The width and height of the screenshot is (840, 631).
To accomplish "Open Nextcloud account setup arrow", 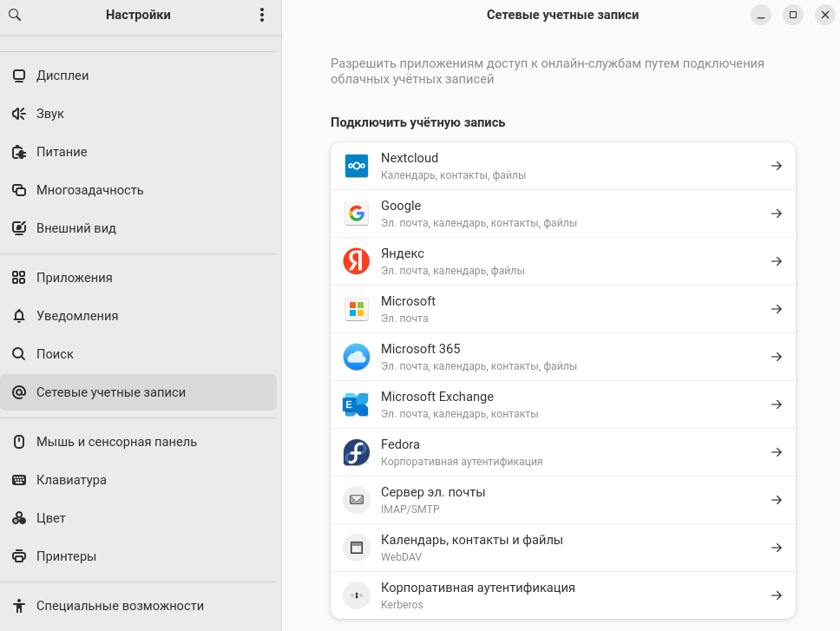I will (x=777, y=166).
